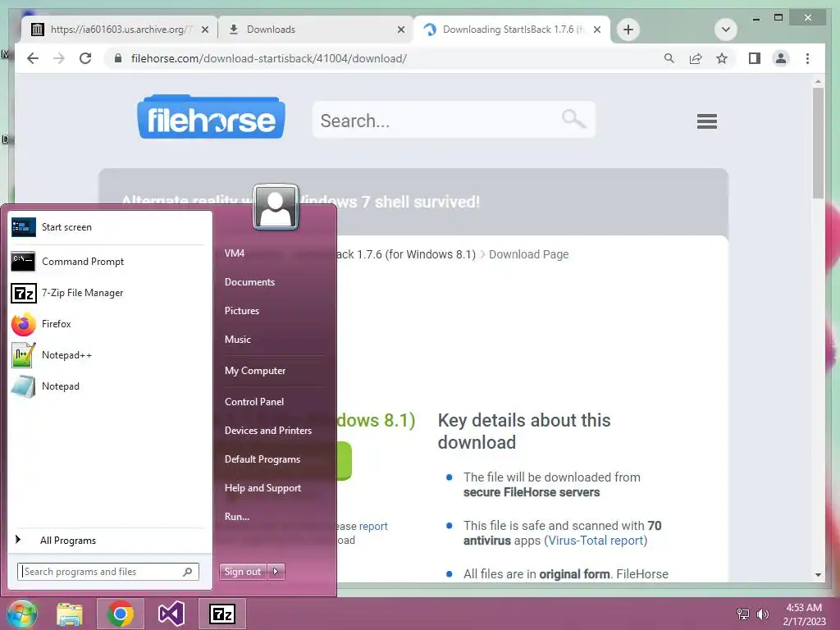Open Help and Support
Viewport: 840px width, 630px height.
262,488
